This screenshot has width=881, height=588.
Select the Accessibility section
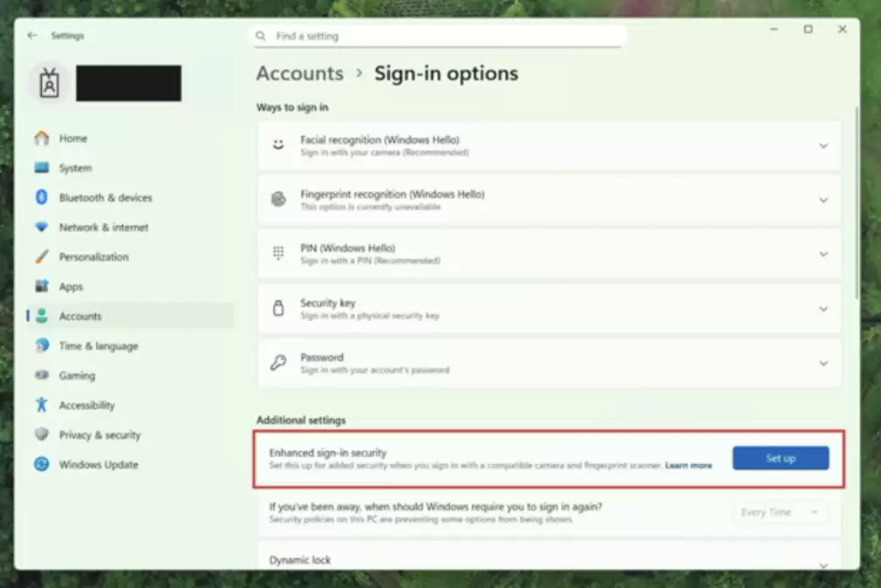point(88,405)
